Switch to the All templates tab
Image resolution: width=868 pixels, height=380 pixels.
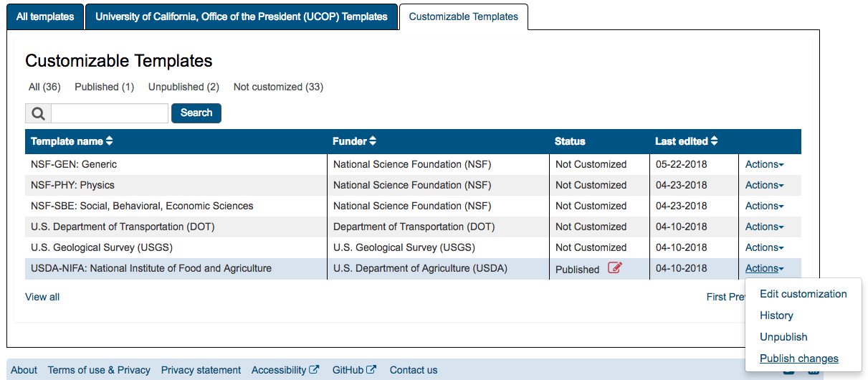(x=45, y=16)
